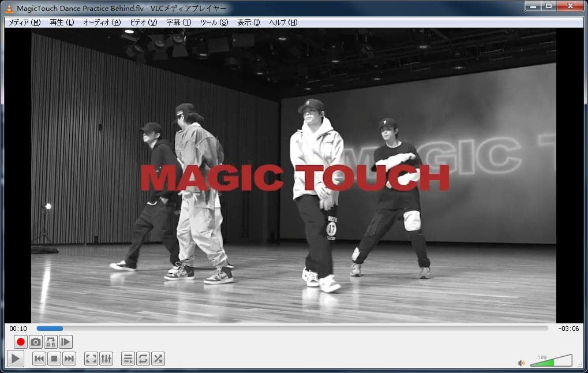588x373 pixels.
Task: Toggle the A-B loop button
Action: click(51, 342)
